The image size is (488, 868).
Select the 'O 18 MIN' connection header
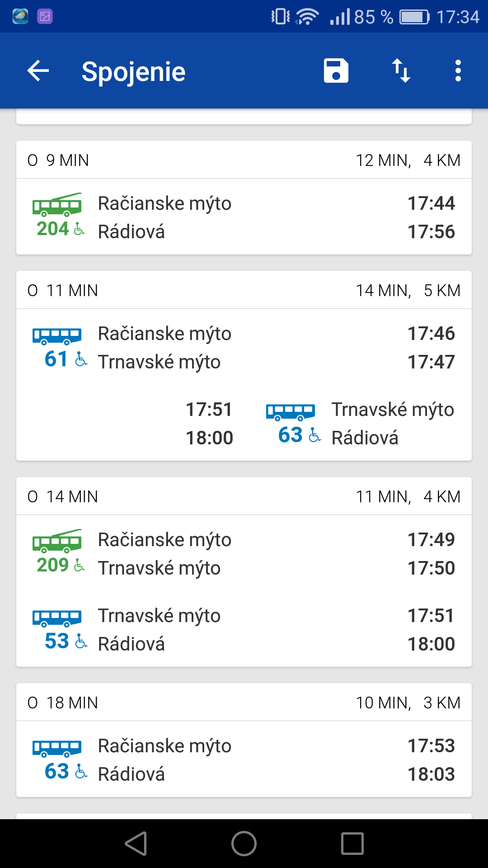tap(244, 703)
